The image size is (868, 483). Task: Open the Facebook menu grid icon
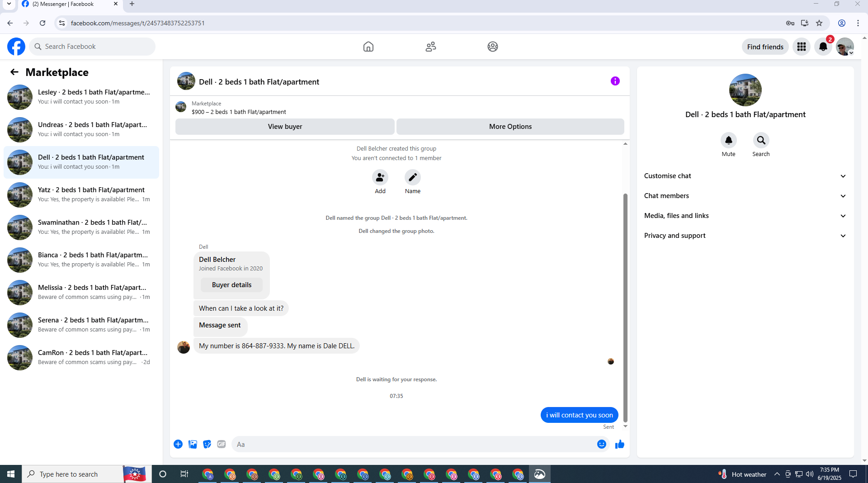[802, 47]
